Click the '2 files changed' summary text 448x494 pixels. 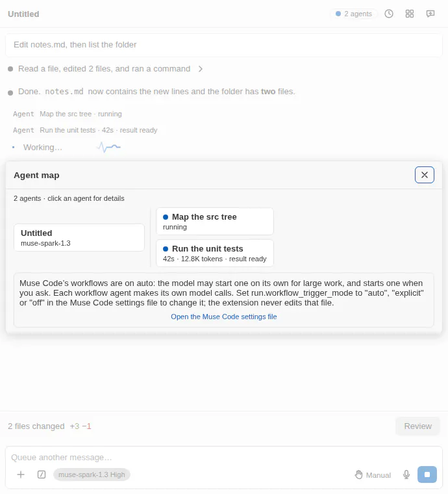pos(36,426)
